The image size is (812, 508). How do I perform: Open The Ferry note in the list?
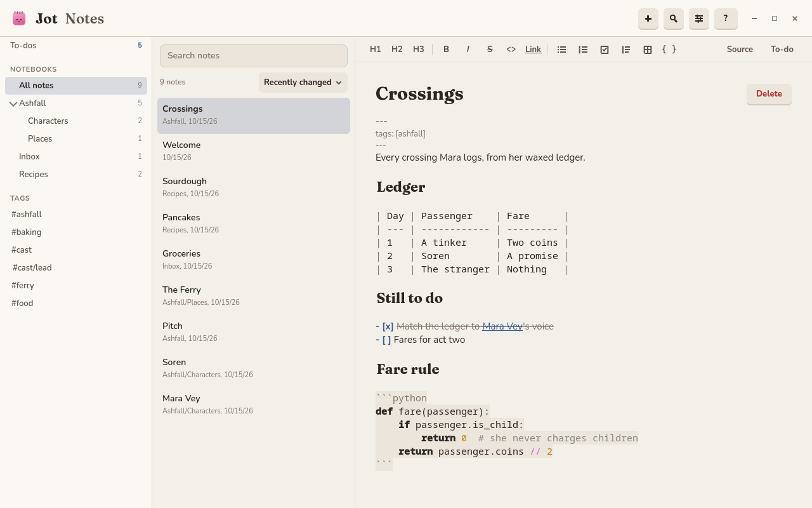point(254,296)
